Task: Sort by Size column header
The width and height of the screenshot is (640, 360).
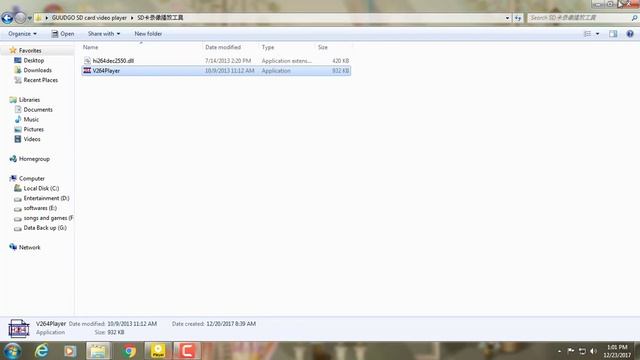Action: (323, 47)
